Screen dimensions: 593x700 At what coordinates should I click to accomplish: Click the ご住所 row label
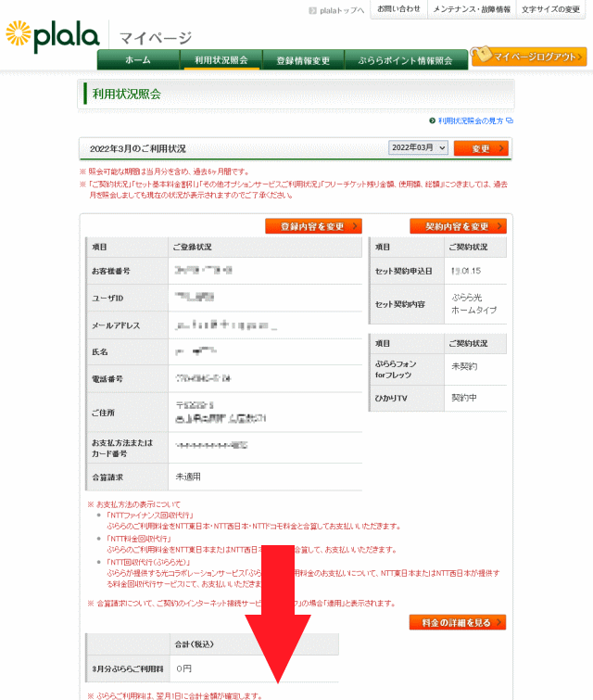pyautogui.click(x=103, y=413)
